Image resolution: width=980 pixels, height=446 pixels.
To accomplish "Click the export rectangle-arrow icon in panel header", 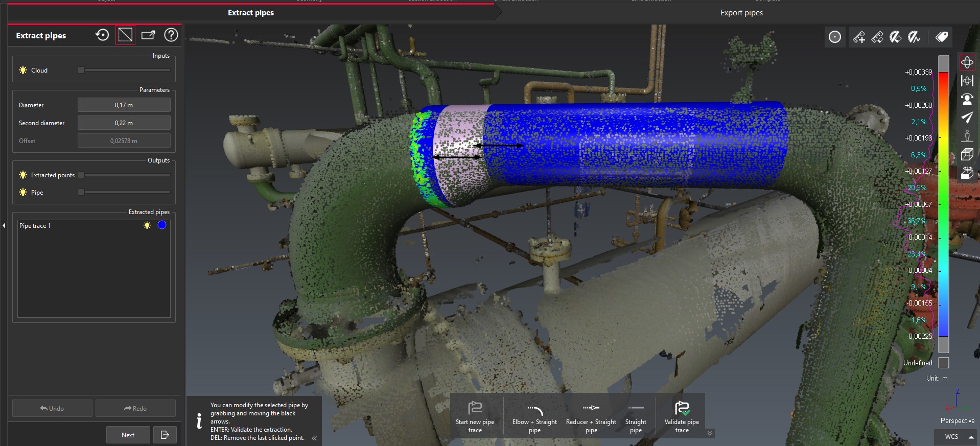I will coord(148,35).
